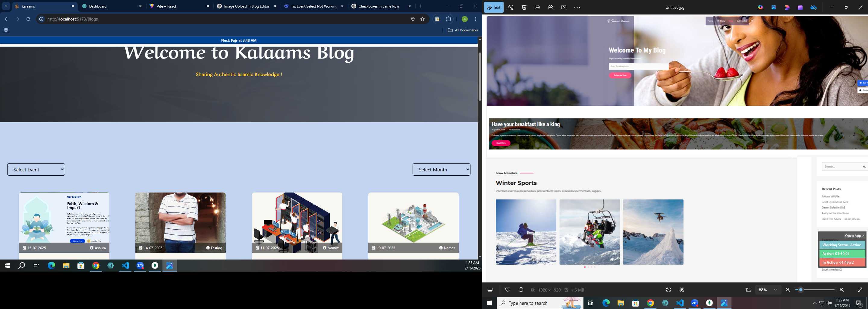Select the Kalaams tab
Screen dimensions: 868x309
(45, 6)
